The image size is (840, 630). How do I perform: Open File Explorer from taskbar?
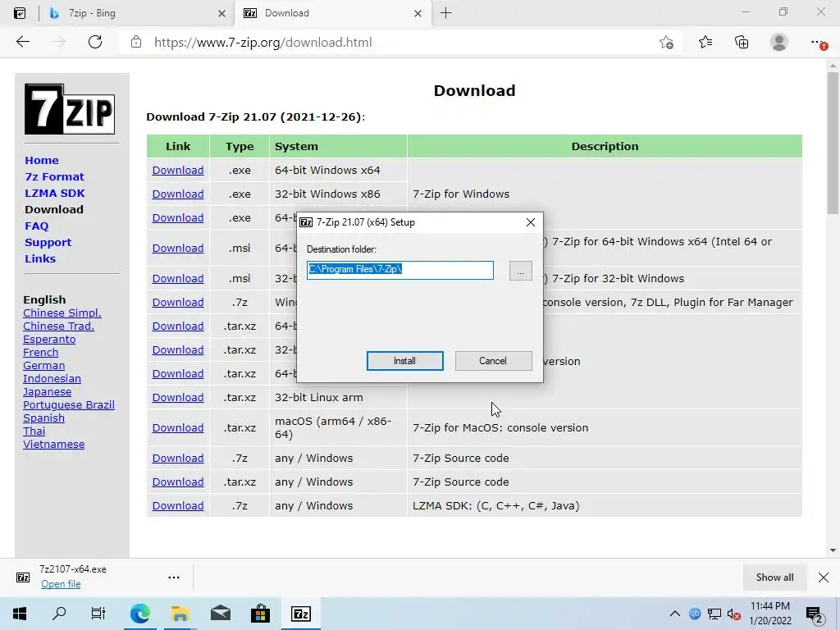click(180, 614)
